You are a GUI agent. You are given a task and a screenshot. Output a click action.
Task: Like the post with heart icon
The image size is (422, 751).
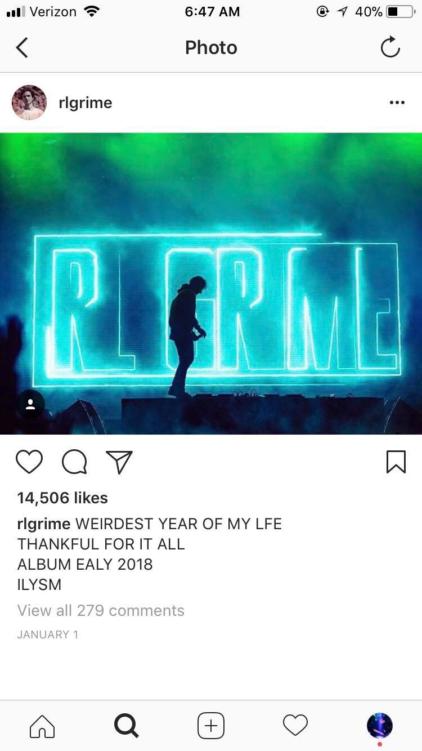29,462
